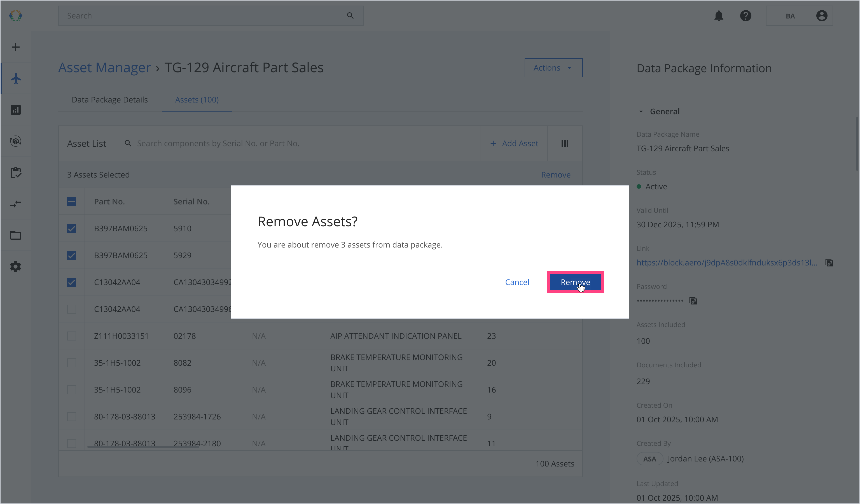Click the user account avatar icon

(x=821, y=16)
